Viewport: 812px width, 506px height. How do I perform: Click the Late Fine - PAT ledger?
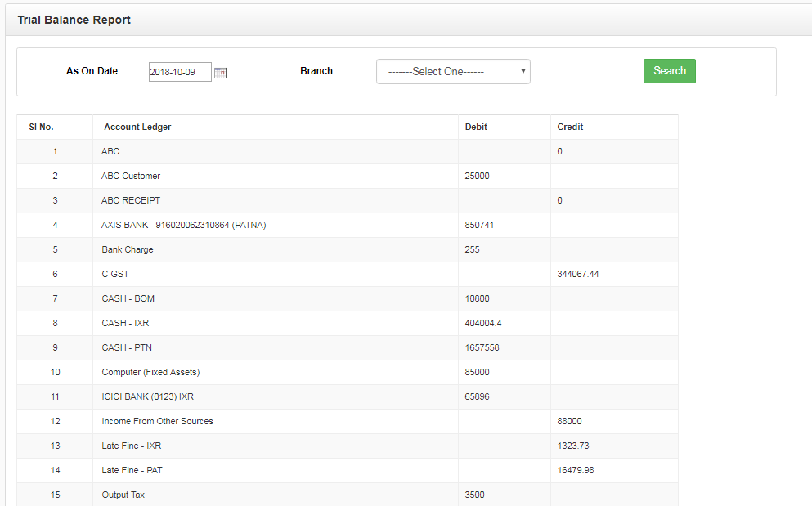(x=132, y=470)
